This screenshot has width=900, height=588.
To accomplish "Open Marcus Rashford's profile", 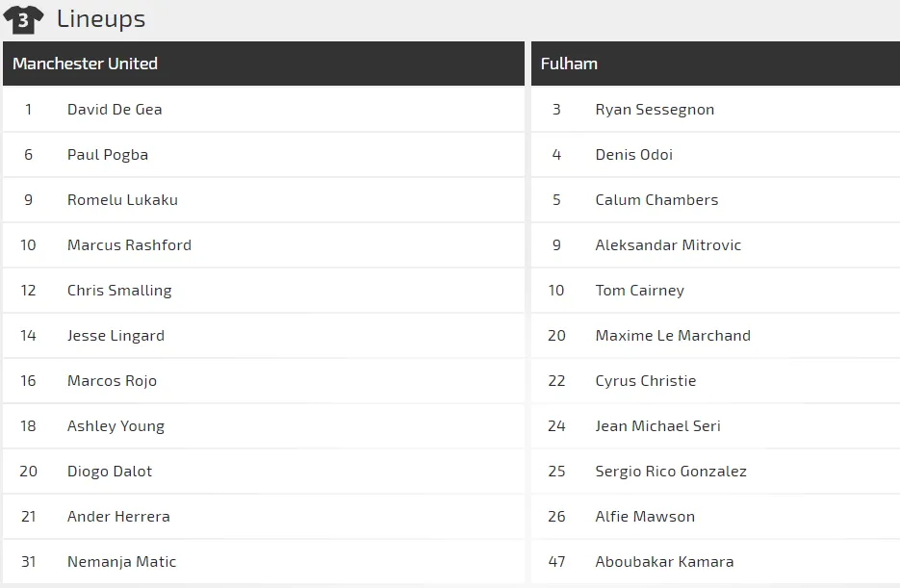I will pos(129,245).
